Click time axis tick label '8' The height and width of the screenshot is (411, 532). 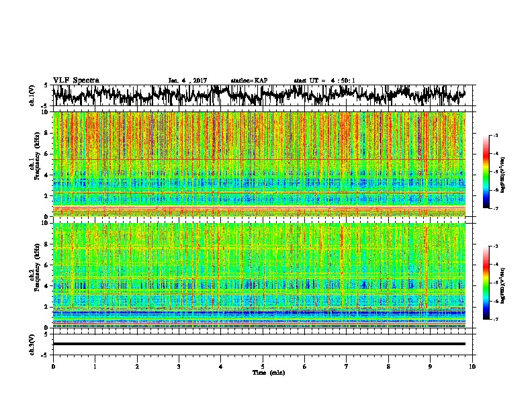pyautogui.click(x=388, y=367)
